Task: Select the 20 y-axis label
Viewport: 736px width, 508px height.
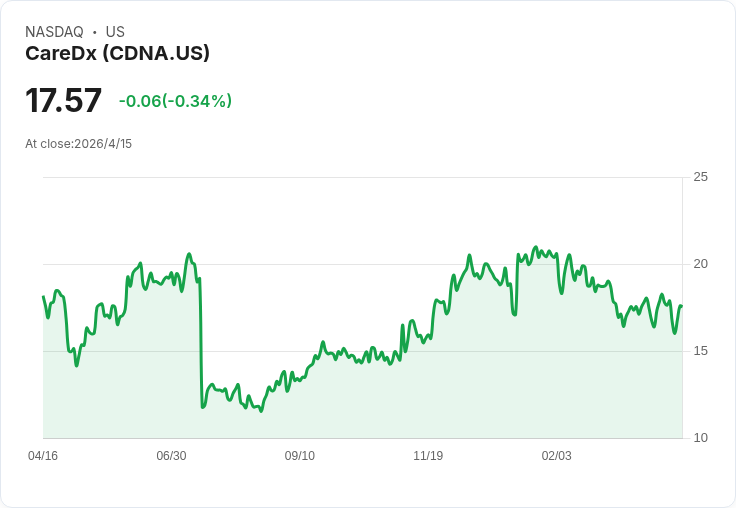Action: pyautogui.click(x=700, y=264)
